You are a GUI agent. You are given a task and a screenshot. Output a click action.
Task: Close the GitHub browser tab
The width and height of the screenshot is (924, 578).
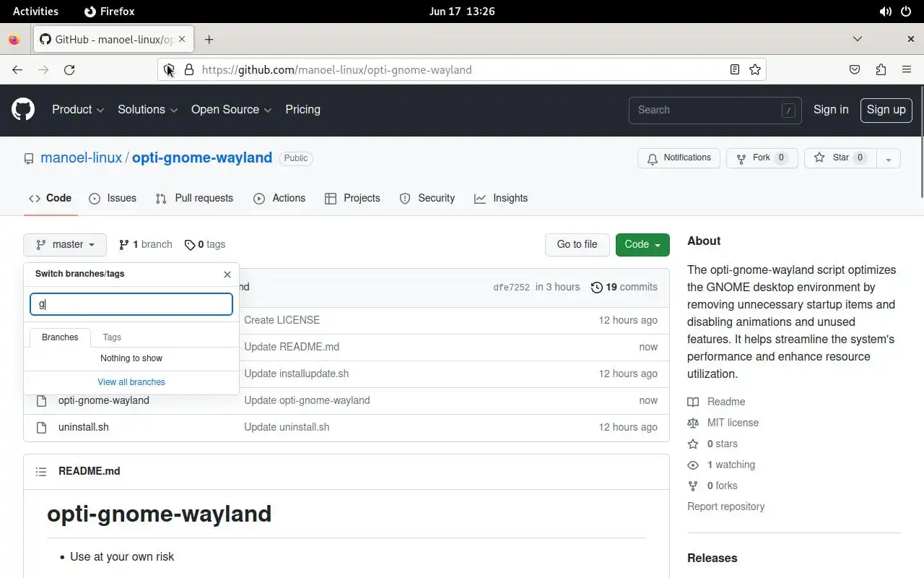tap(183, 39)
